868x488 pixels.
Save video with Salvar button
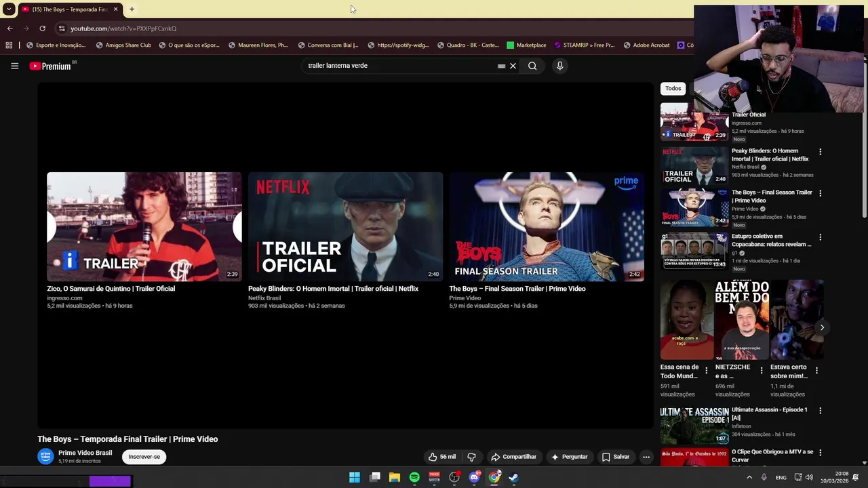coord(616,457)
